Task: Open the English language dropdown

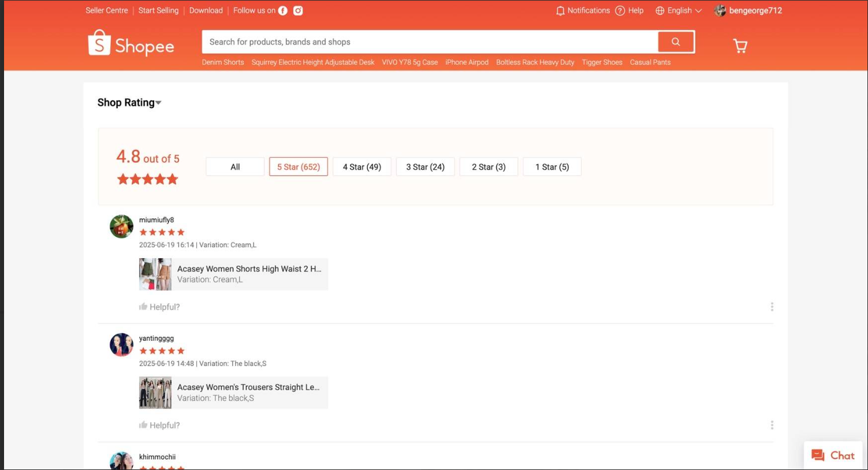Action: [x=679, y=10]
